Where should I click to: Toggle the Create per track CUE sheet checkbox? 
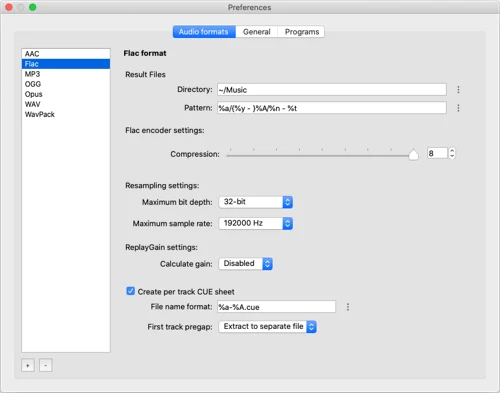tap(130, 291)
